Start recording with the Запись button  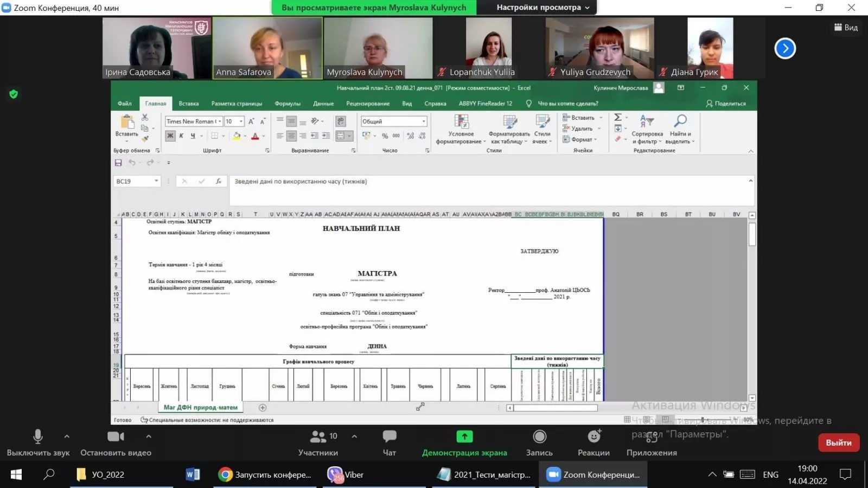[x=539, y=437]
